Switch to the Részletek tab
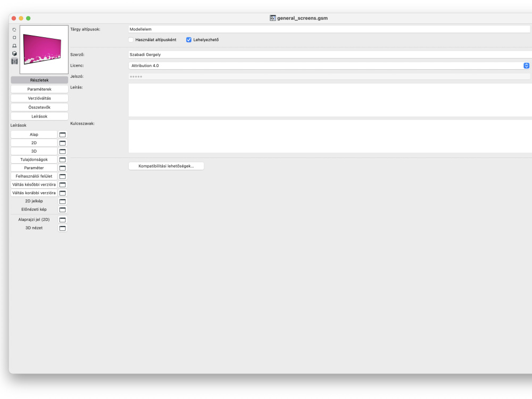 39,80
